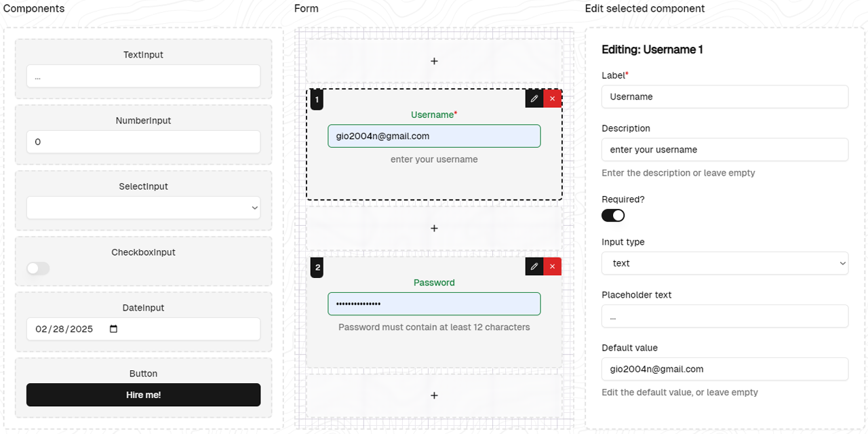Click the TextInput component field

click(143, 76)
